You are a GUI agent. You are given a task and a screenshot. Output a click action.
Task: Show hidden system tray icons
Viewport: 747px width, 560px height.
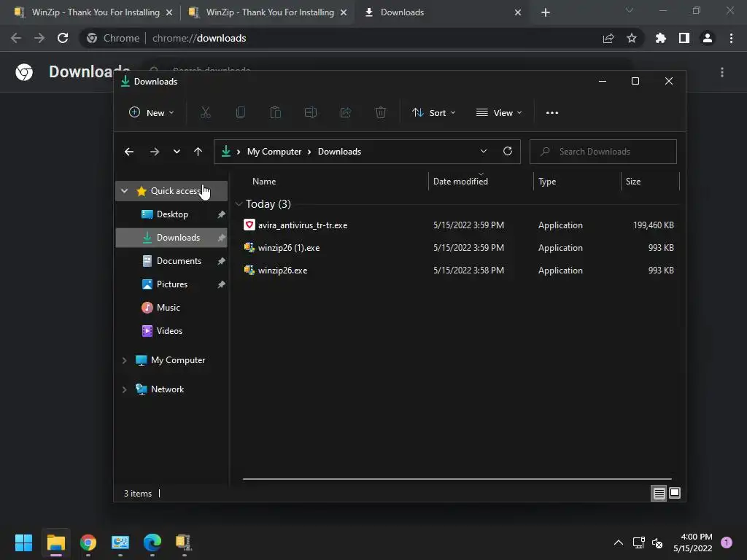point(619,542)
